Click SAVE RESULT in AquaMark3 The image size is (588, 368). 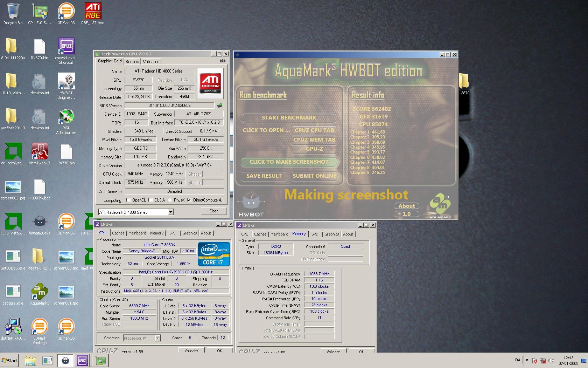coord(264,176)
